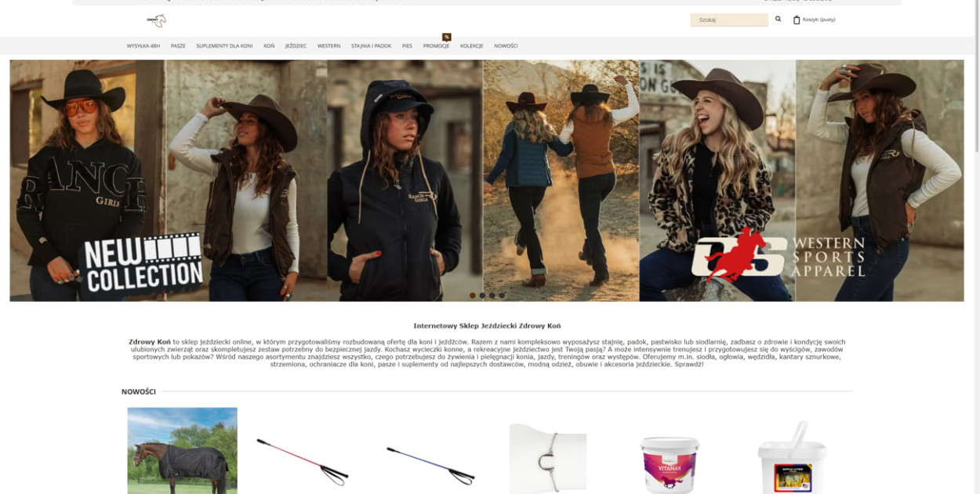Image resolution: width=980 pixels, height=494 pixels.
Task: Expand the Stajnia i Padok menu
Action: pos(371,46)
